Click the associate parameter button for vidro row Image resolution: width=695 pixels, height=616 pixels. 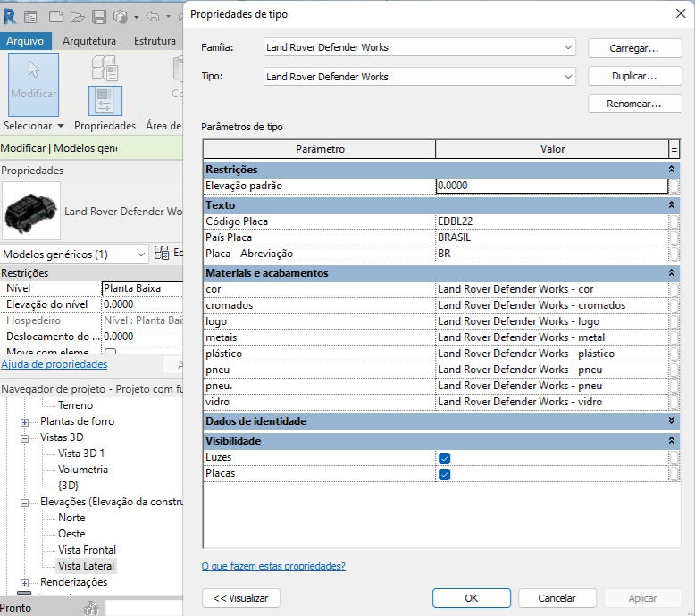tap(674, 402)
